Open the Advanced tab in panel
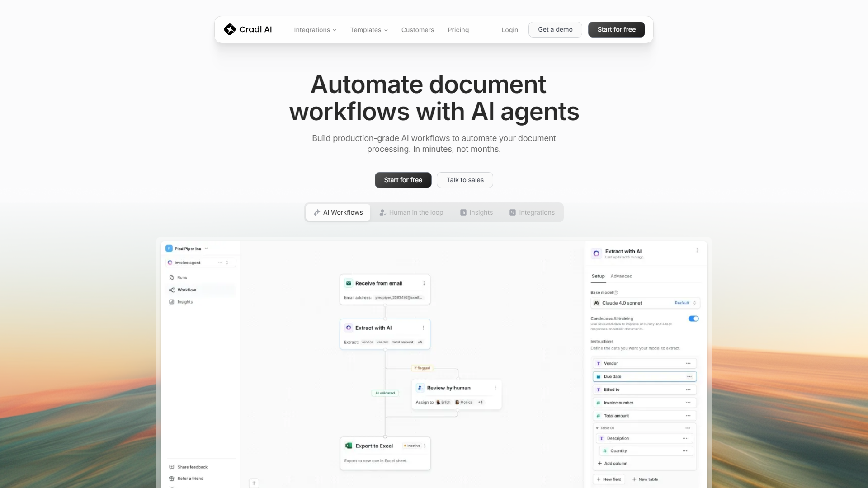 (x=621, y=276)
